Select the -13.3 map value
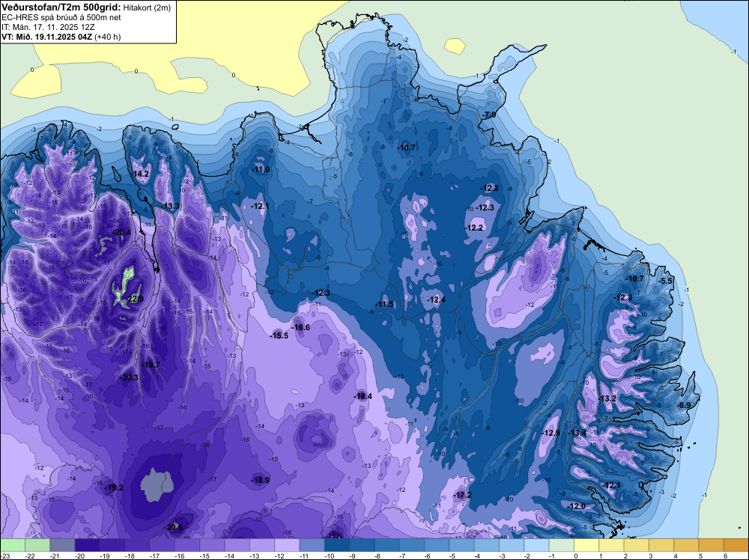The width and height of the screenshot is (749, 560). point(171,206)
